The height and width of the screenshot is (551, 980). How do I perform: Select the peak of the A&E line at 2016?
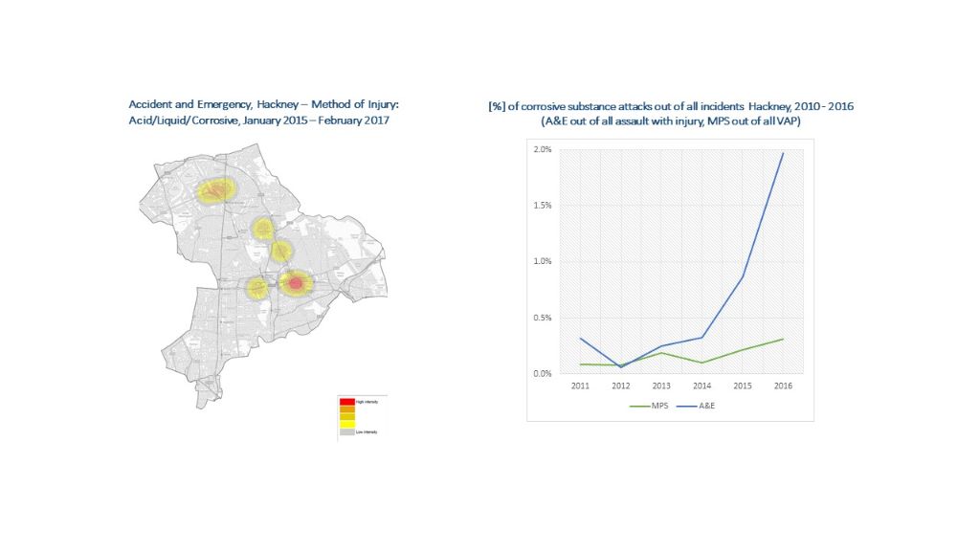click(784, 153)
